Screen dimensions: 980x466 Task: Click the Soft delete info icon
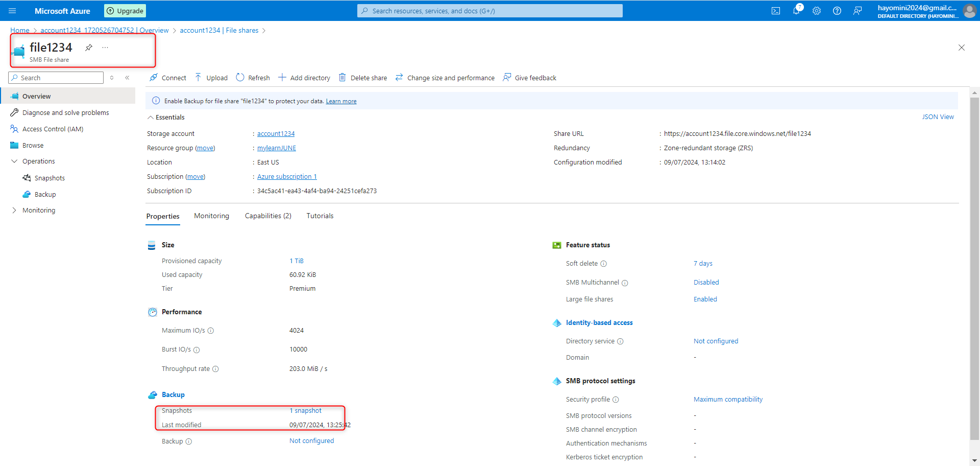point(603,264)
